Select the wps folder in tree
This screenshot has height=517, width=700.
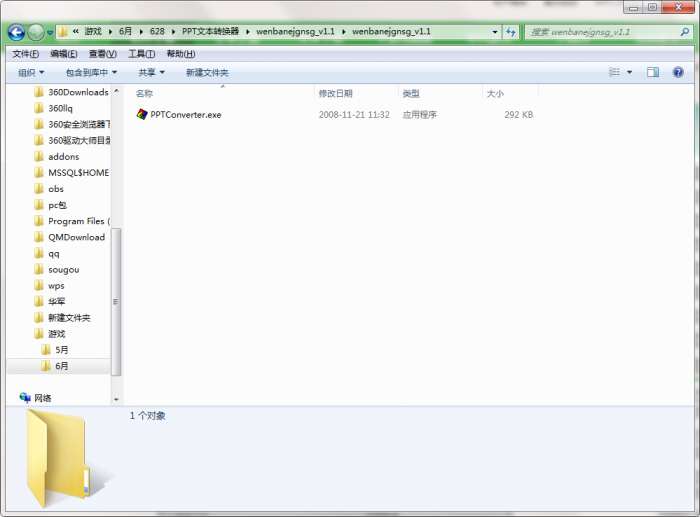click(x=50, y=286)
